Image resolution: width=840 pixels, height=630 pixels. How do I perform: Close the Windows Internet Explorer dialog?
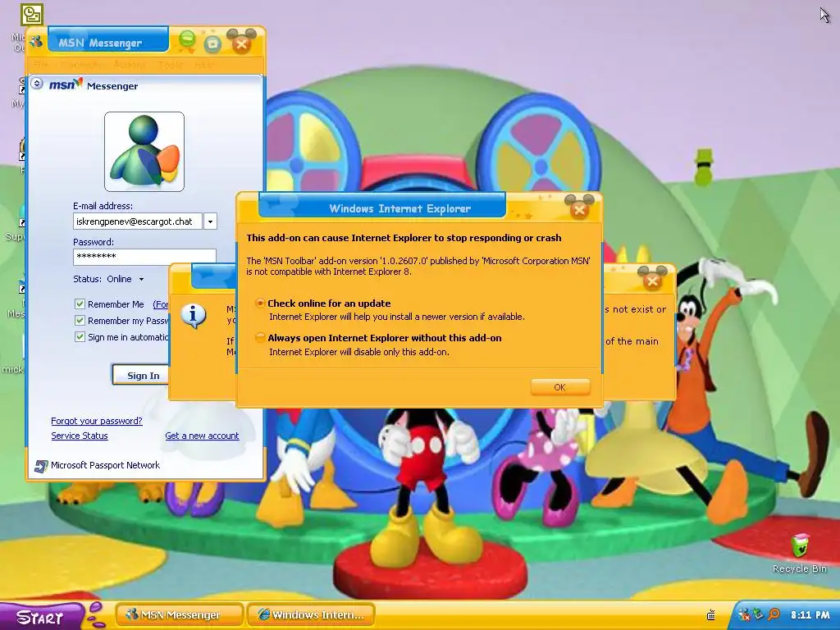(x=579, y=209)
